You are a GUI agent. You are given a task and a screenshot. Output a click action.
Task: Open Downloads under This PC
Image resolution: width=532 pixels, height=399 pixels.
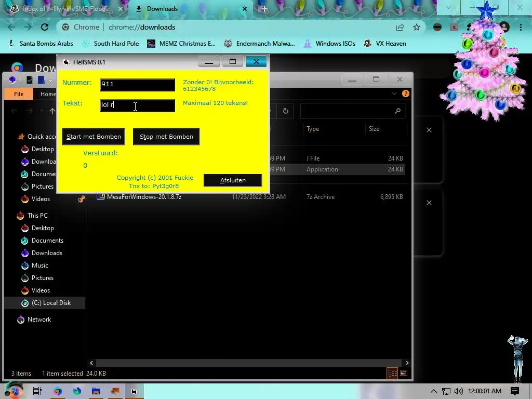tap(47, 253)
